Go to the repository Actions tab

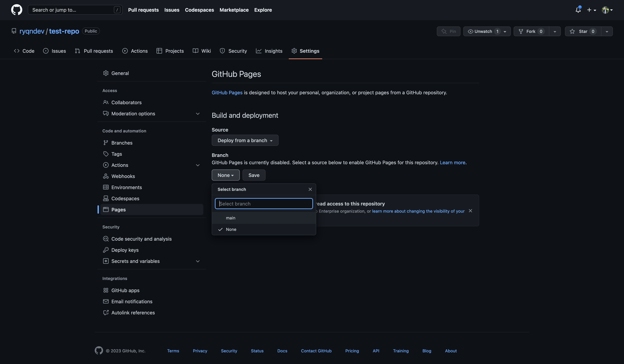(x=135, y=51)
